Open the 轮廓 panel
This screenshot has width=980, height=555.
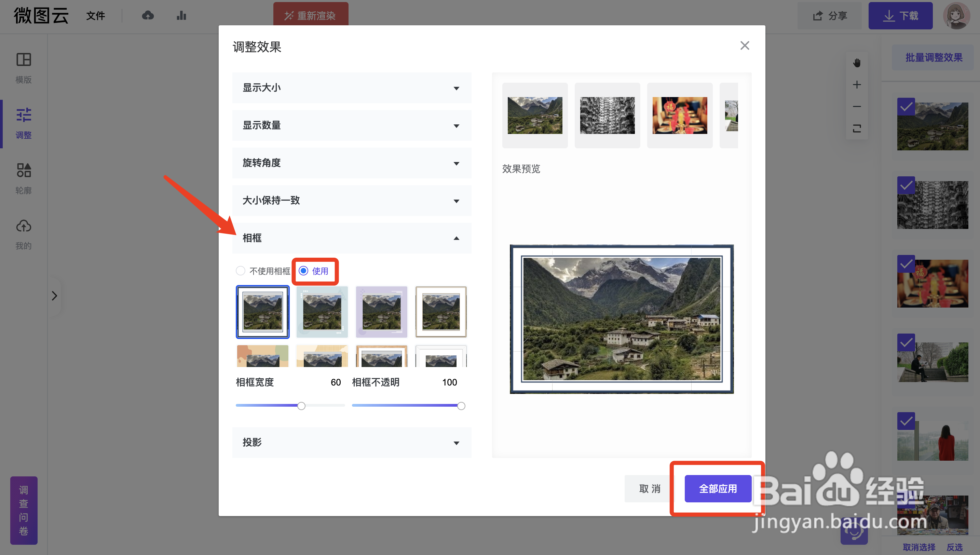23,178
